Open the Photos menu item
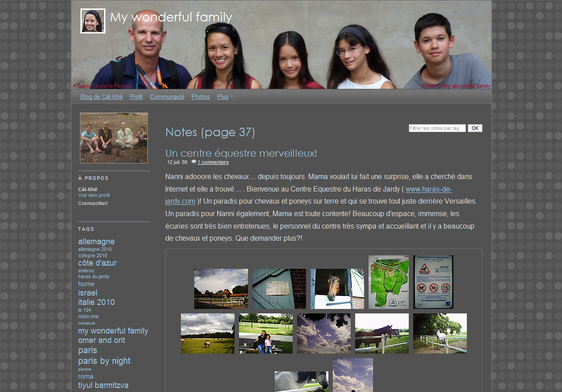The image size is (562, 392). [x=201, y=97]
